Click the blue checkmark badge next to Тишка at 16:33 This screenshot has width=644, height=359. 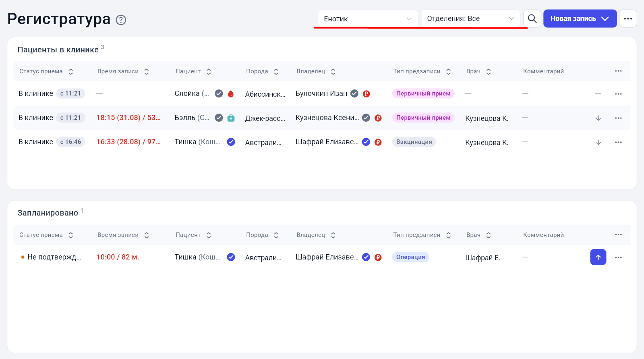point(231,142)
